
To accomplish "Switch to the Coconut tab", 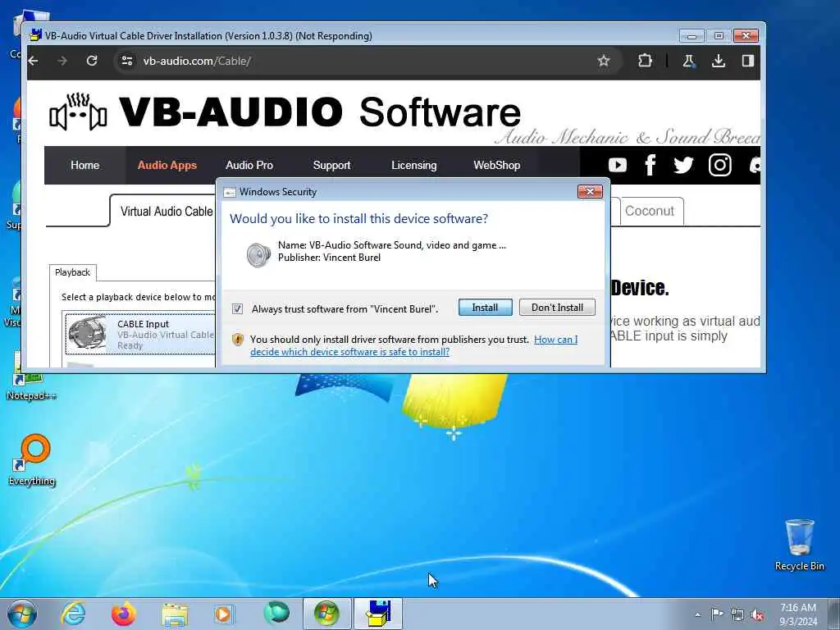I will [650, 211].
